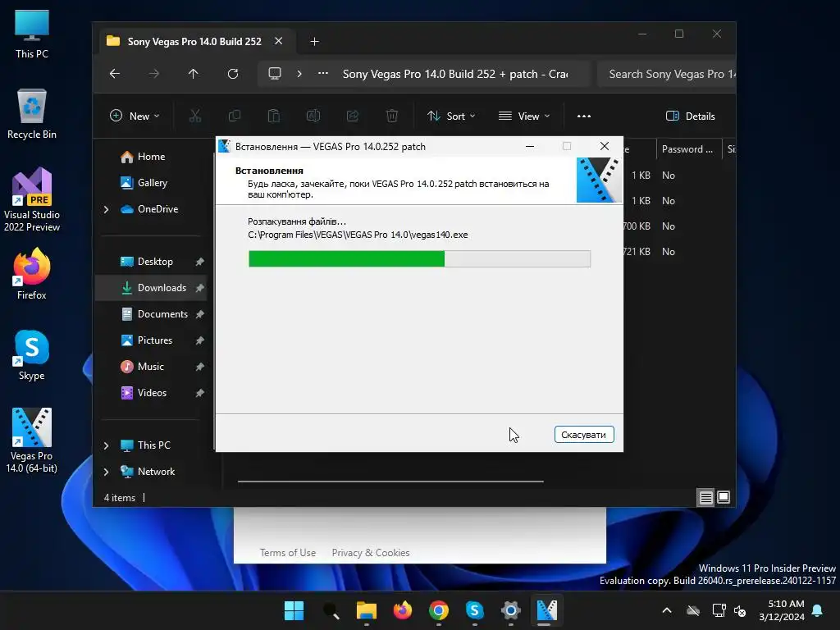Launch Visual Studio 2022 Preview shortcut

pos(32,200)
